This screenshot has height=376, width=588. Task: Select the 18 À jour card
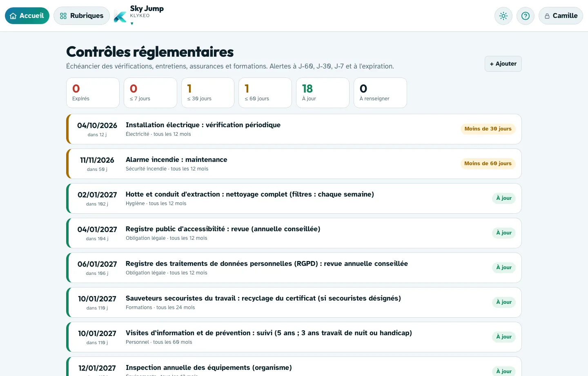[323, 93]
